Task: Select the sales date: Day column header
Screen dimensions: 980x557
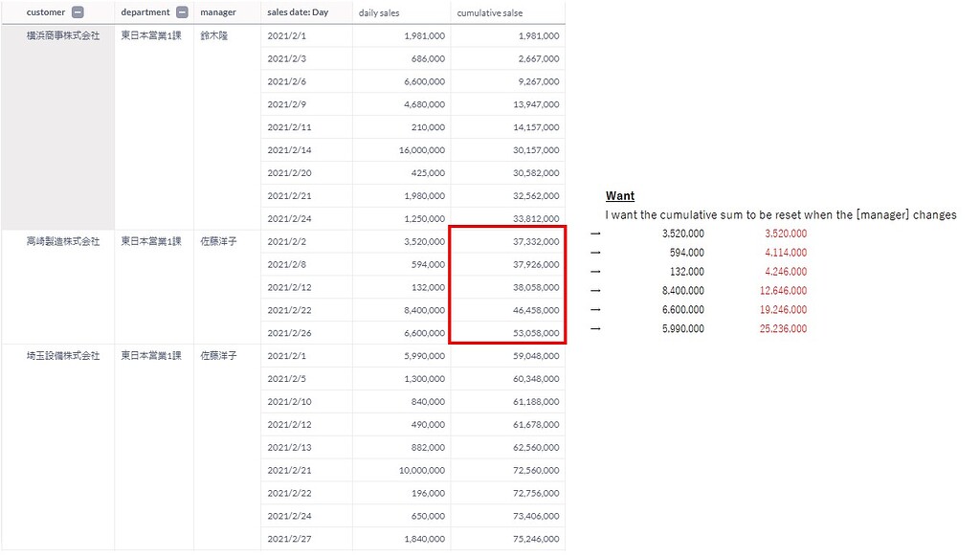Action: [296, 12]
